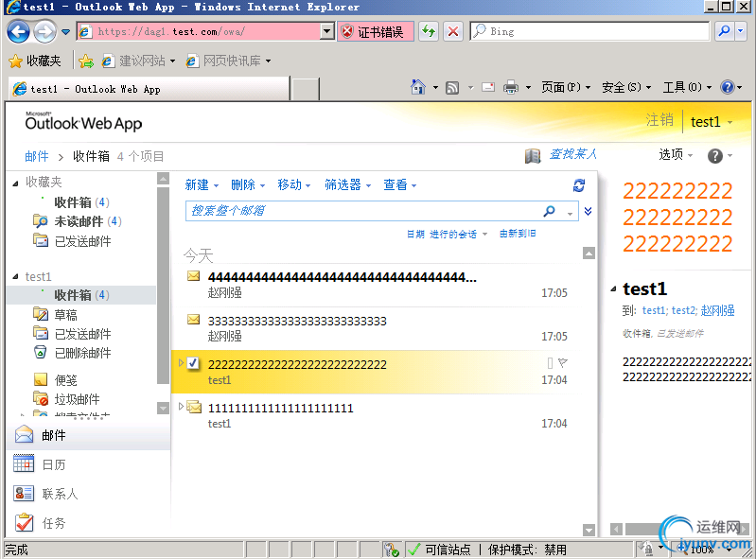Expand the search options double chevron
756x559 pixels.
(x=589, y=211)
